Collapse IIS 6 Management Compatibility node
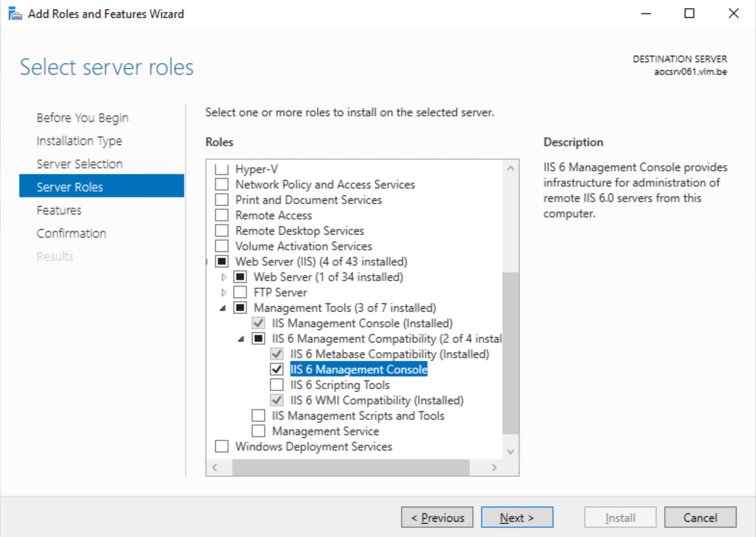The image size is (756, 537). pyautogui.click(x=241, y=339)
